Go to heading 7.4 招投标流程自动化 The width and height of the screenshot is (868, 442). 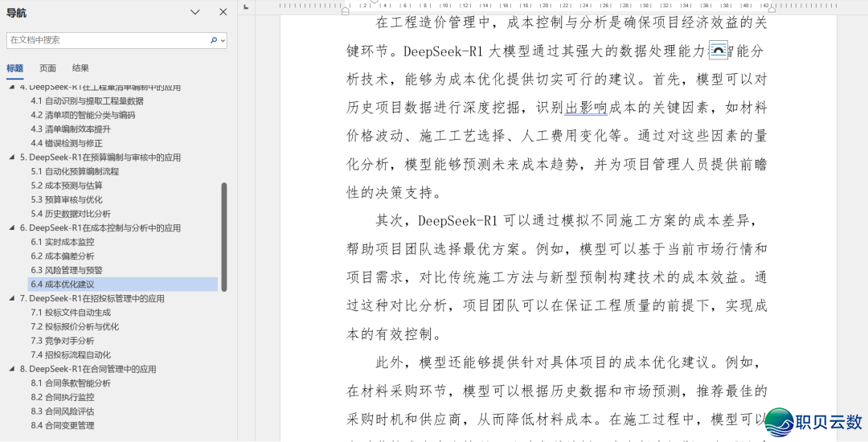coord(71,354)
